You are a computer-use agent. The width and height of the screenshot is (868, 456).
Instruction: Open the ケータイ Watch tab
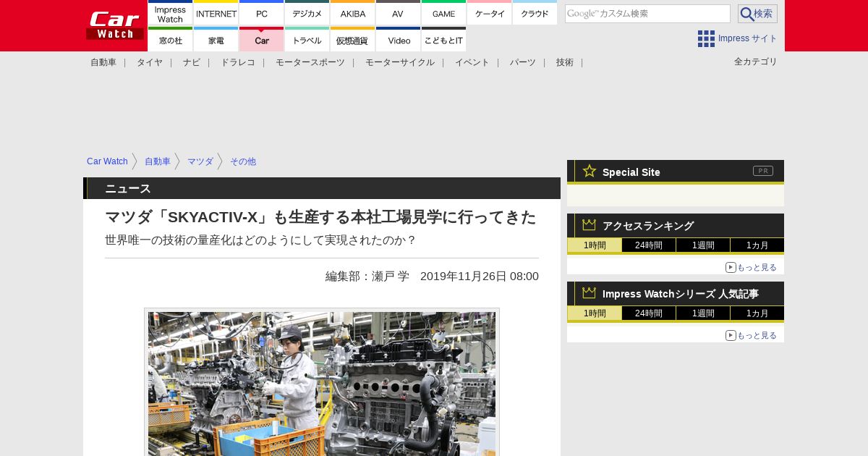490,13
